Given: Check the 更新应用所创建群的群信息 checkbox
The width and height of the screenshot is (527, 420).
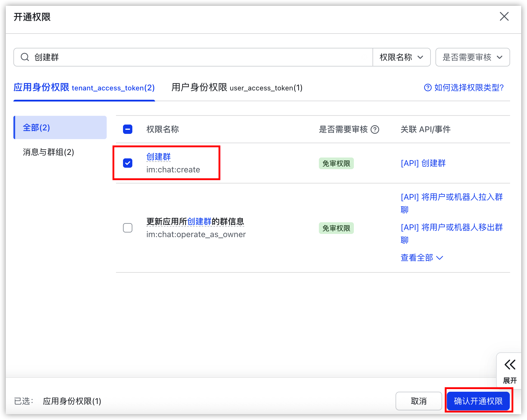Looking at the screenshot, I should [128, 228].
